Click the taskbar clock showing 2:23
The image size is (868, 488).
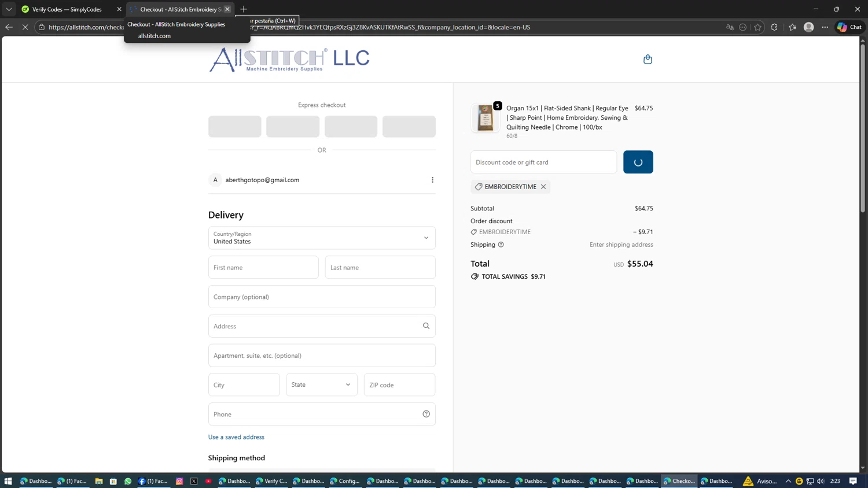835,481
